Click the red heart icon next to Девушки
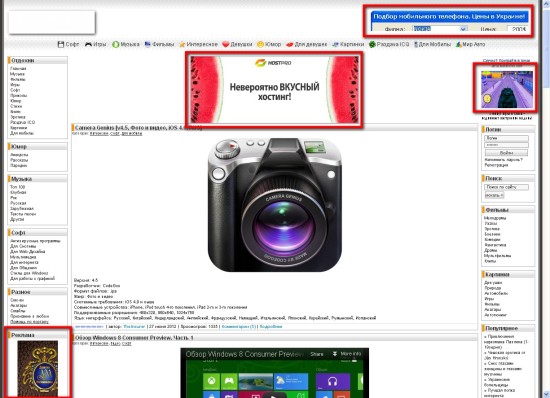 [x=226, y=45]
